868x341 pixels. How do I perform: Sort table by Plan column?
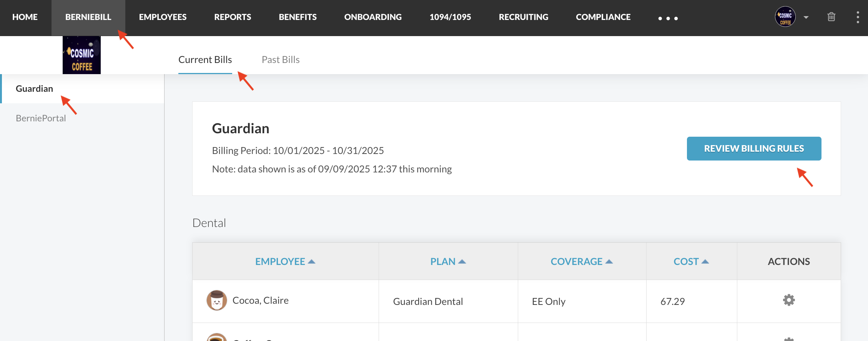point(448,262)
